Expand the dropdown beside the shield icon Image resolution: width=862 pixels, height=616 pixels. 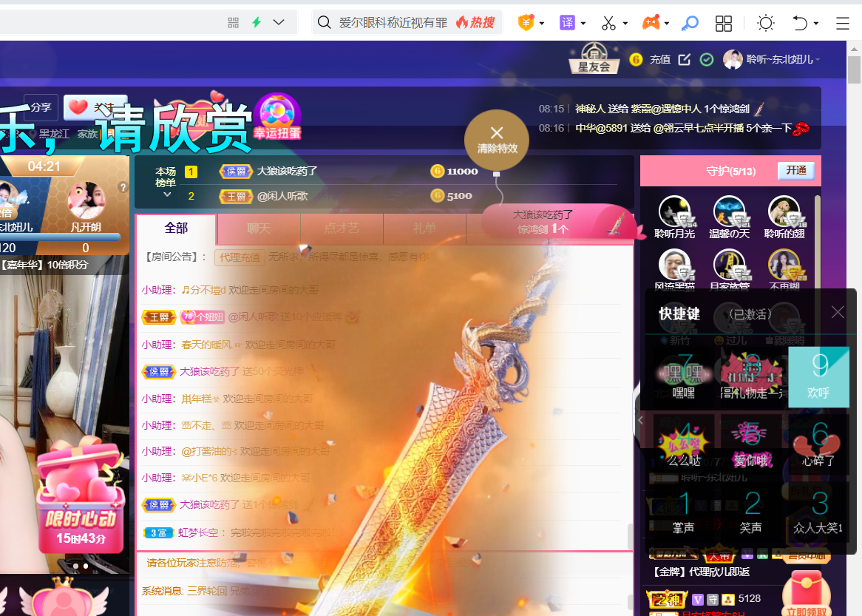pyautogui.click(x=542, y=23)
